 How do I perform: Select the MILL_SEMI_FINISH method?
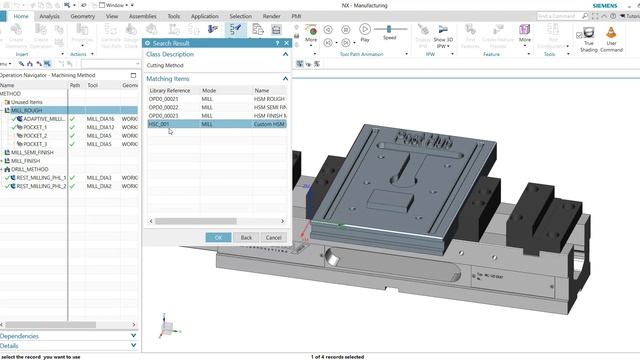click(x=32, y=152)
